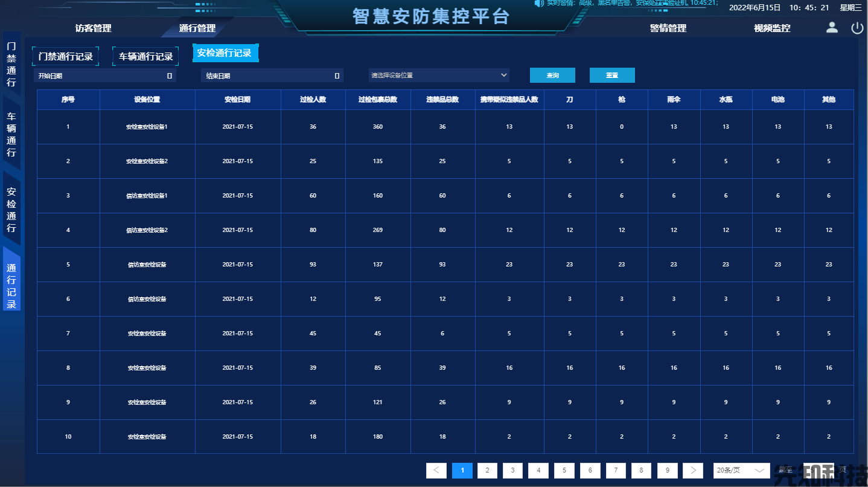This screenshot has height=487, width=868.
Task: Click gun count 0 cell
Action: click(x=622, y=127)
